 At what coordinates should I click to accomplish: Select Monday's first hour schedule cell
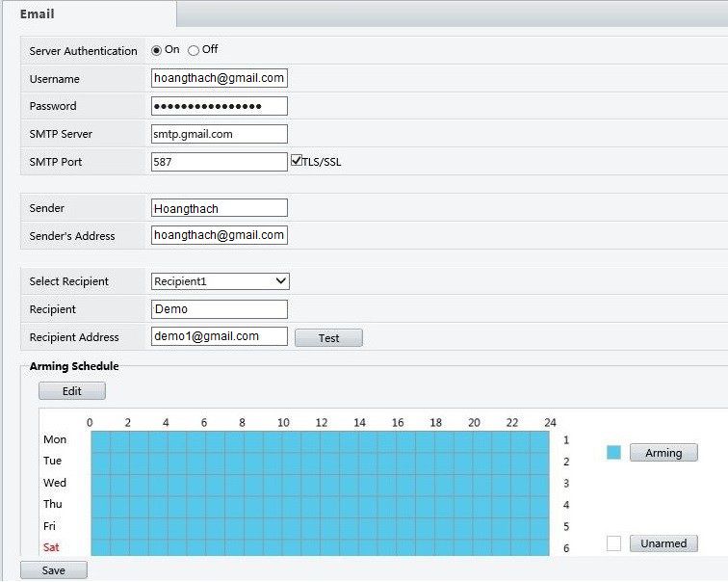tap(101, 441)
